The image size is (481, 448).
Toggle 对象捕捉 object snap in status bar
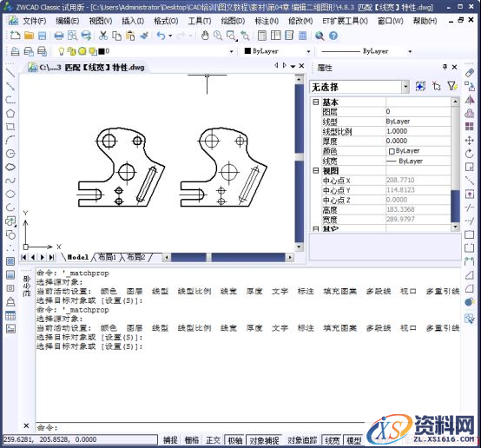coord(264,441)
